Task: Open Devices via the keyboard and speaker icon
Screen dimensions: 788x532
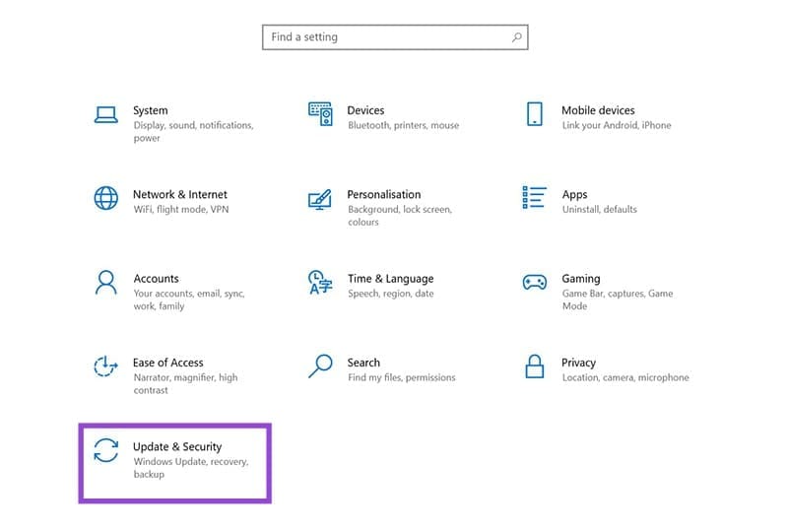Action: point(320,114)
